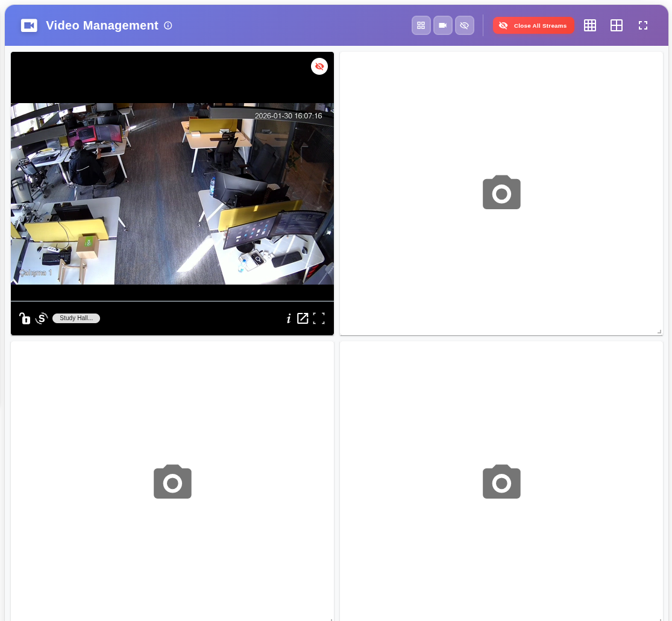Open the Video Management info tooltip

pos(168,25)
